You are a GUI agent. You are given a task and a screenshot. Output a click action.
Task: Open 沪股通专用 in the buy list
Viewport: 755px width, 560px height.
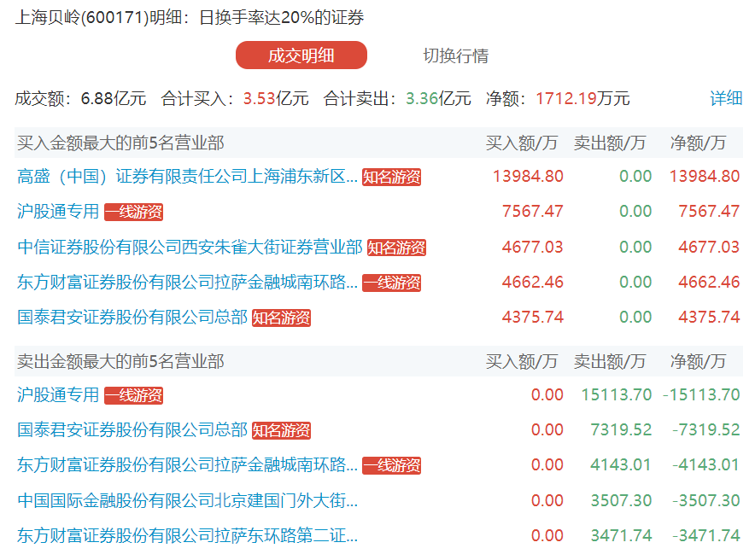(x=58, y=212)
